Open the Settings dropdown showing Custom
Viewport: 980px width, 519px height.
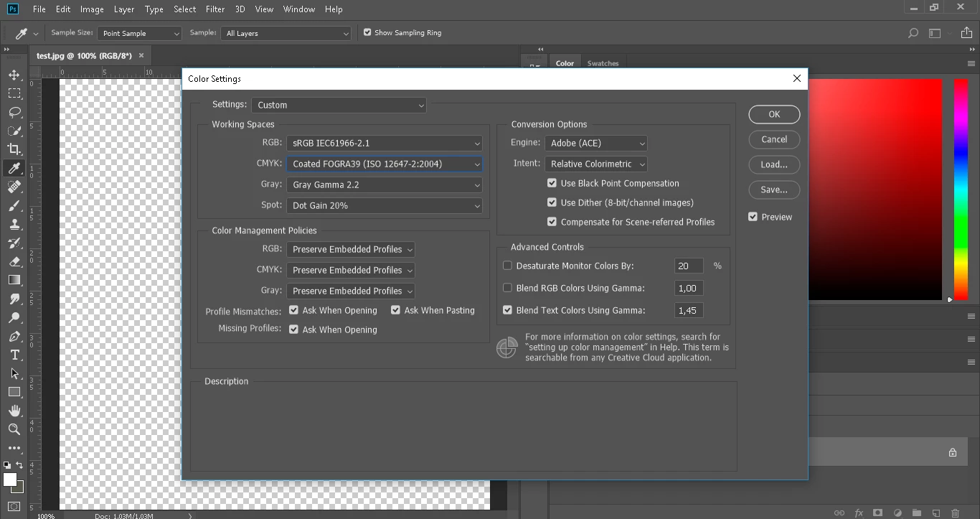(339, 105)
